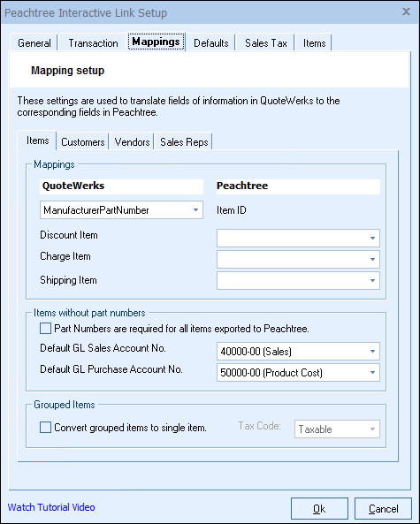Switch to the General tab
420x524 pixels.
click(34, 42)
